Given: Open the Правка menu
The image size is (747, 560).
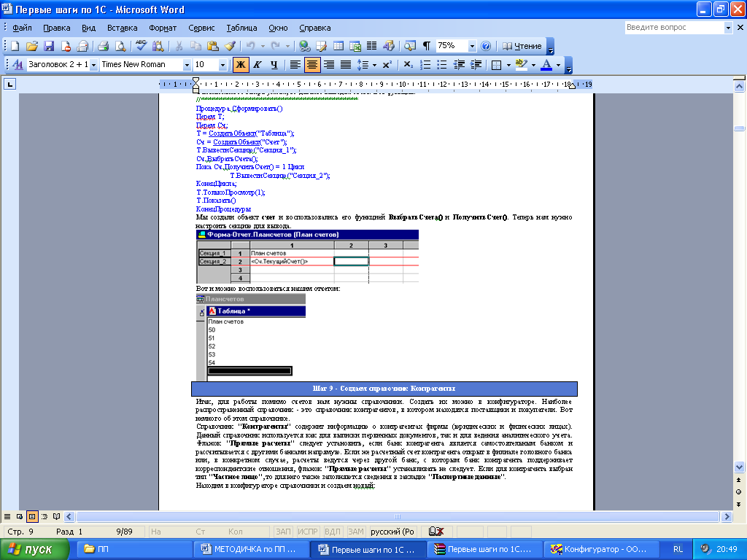Looking at the screenshot, I should point(57,28).
